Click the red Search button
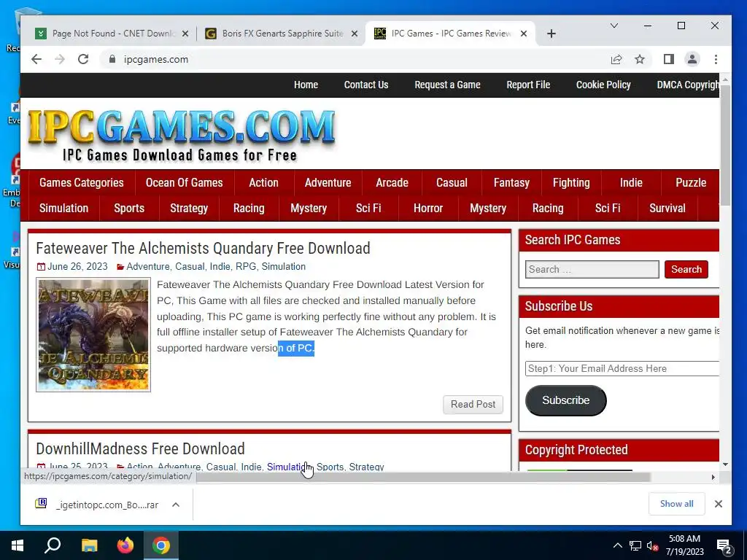The image size is (747, 560). [x=686, y=269]
